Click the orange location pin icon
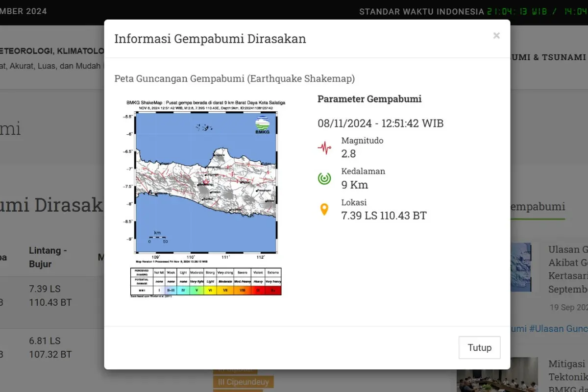The width and height of the screenshot is (588, 392). point(324,210)
